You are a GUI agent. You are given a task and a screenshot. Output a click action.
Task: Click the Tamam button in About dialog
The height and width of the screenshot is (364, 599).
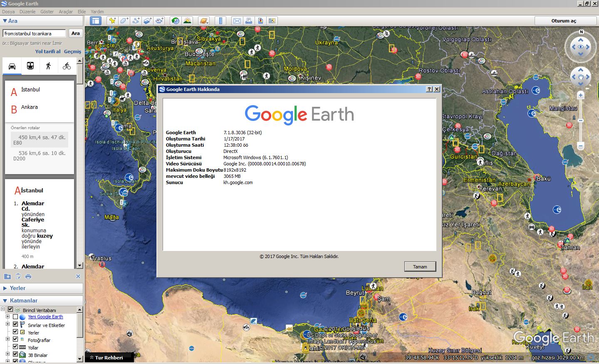(420, 267)
